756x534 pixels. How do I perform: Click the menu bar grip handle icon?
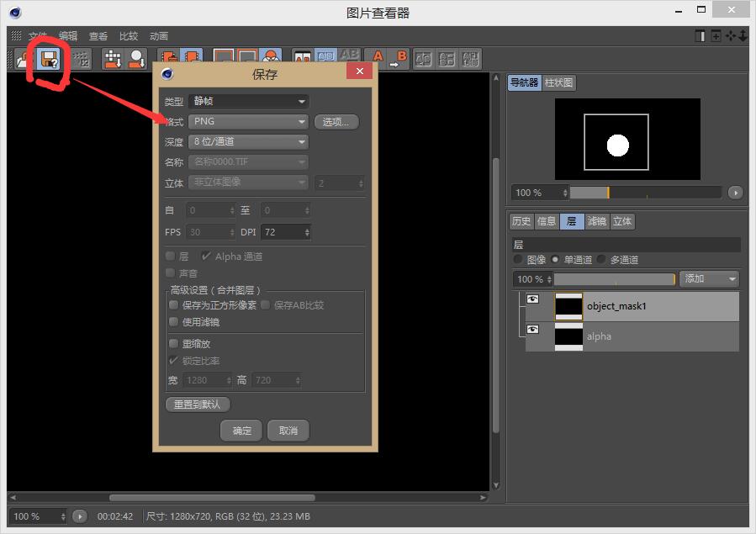(16, 35)
